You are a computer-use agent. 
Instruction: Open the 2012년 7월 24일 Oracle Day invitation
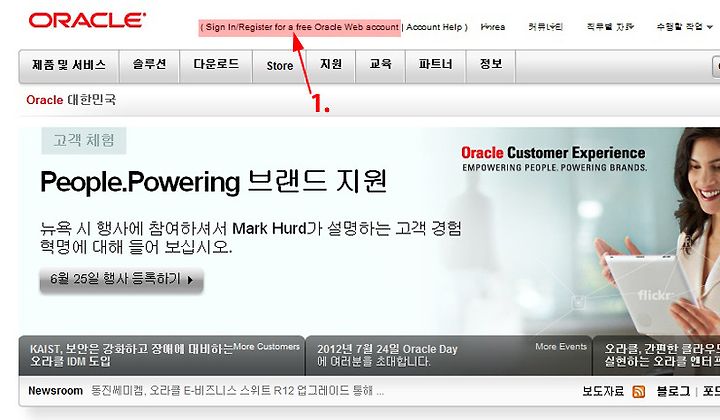pos(387,355)
